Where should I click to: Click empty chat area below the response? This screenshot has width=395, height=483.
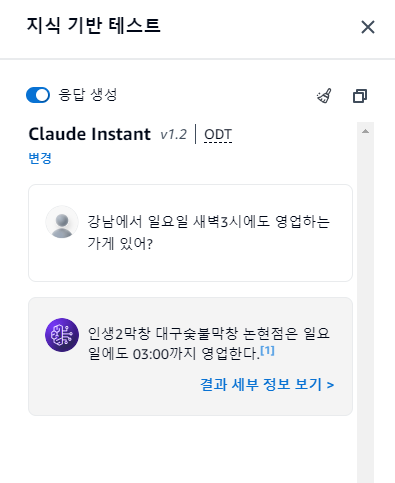point(190,450)
